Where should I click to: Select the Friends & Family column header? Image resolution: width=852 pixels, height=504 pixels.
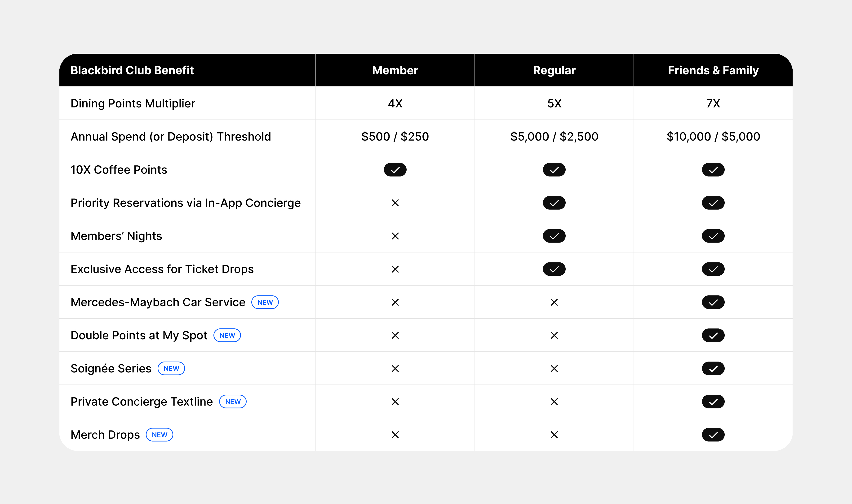pyautogui.click(x=713, y=70)
